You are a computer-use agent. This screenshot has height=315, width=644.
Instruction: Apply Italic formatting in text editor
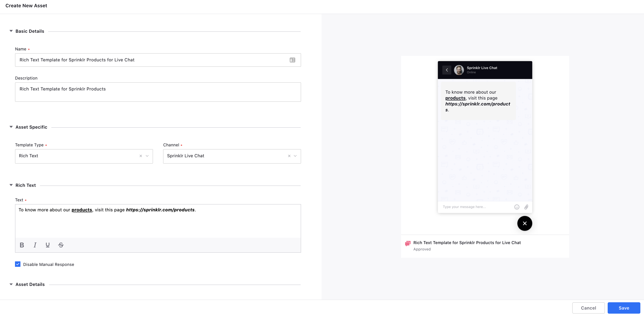pyautogui.click(x=35, y=245)
